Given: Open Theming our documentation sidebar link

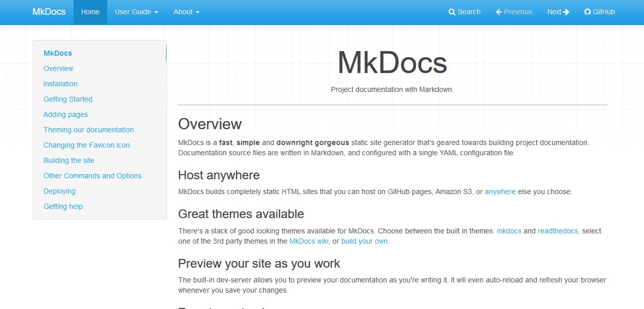Looking at the screenshot, I should pos(88,130).
